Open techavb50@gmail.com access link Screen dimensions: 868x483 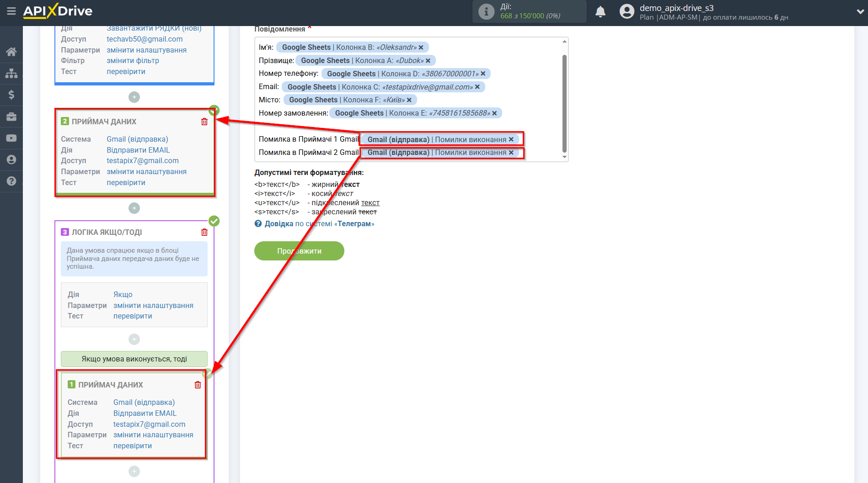[145, 39]
